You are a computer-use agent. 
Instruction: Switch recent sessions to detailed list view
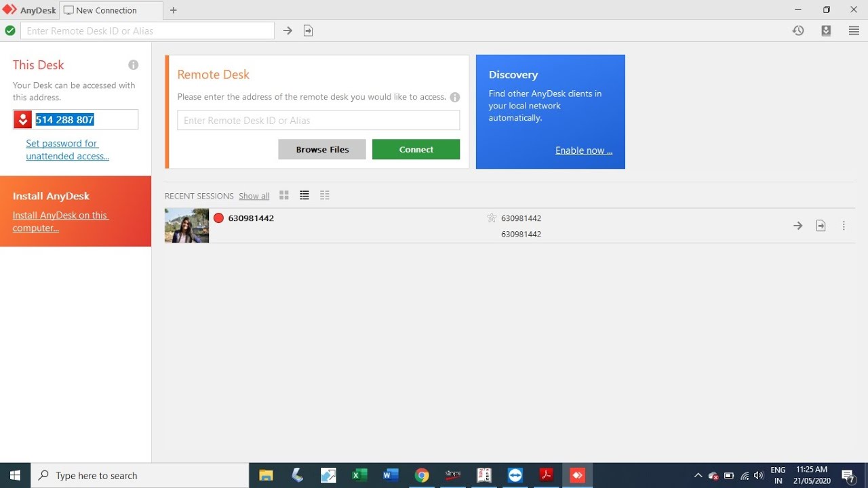coord(325,195)
